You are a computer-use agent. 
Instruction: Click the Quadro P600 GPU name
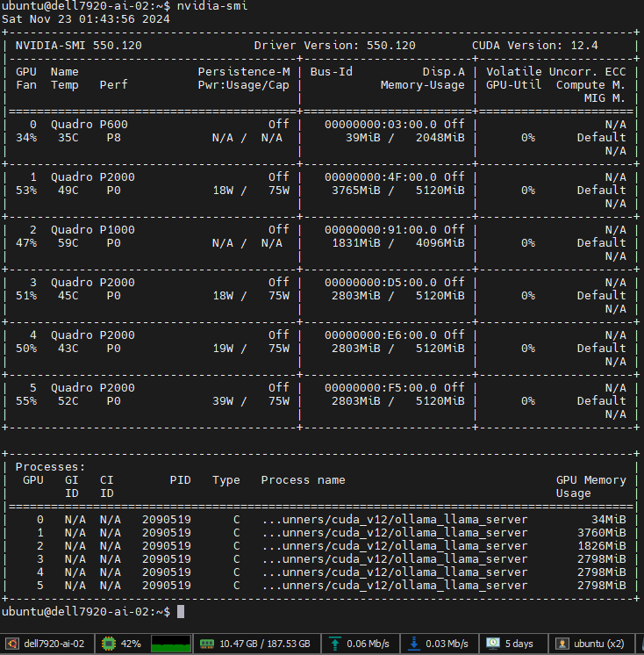(89, 125)
